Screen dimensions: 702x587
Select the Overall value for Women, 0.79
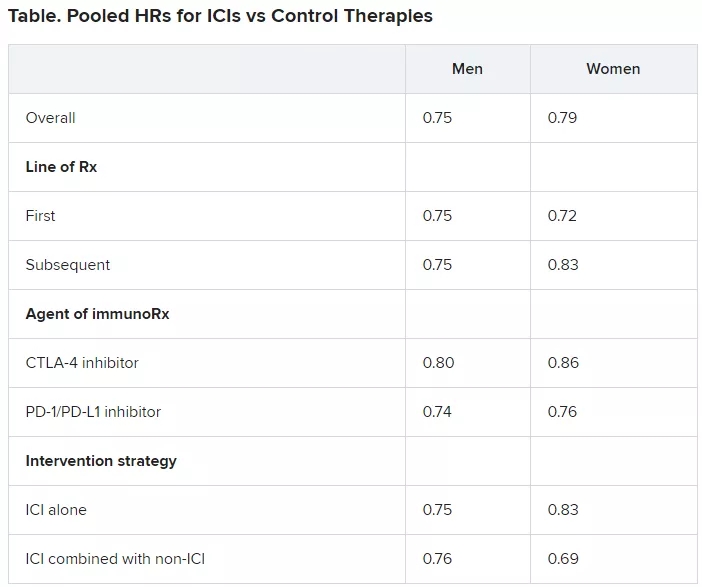pos(563,118)
